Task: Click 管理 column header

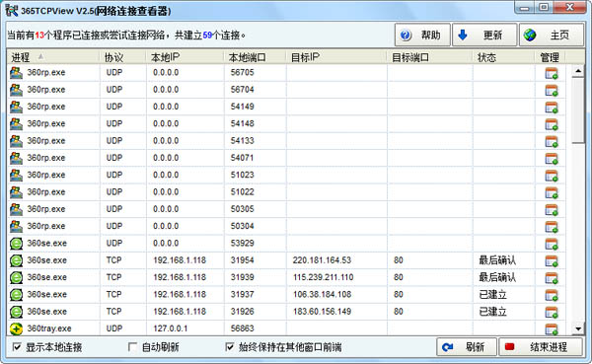Action: click(x=550, y=57)
